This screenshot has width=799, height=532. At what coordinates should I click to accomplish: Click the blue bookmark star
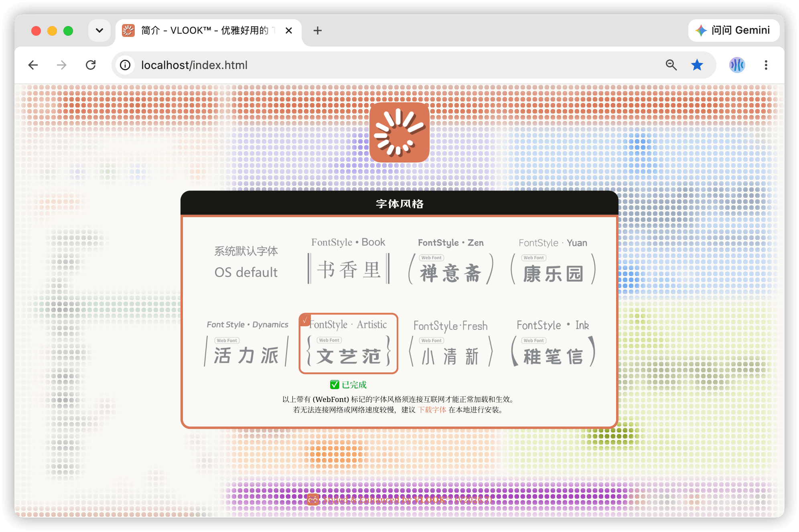697,65
